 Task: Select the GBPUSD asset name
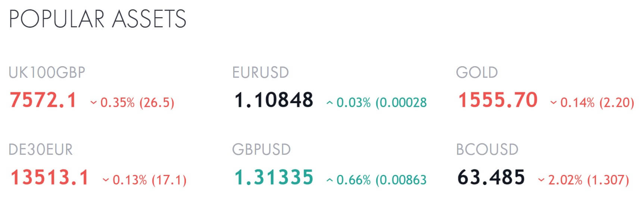tap(261, 150)
